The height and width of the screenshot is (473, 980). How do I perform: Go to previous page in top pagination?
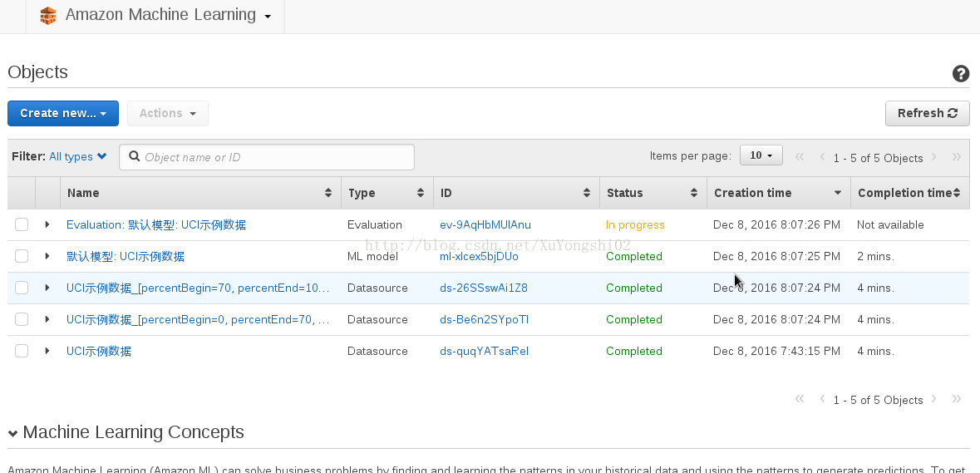[x=823, y=157]
